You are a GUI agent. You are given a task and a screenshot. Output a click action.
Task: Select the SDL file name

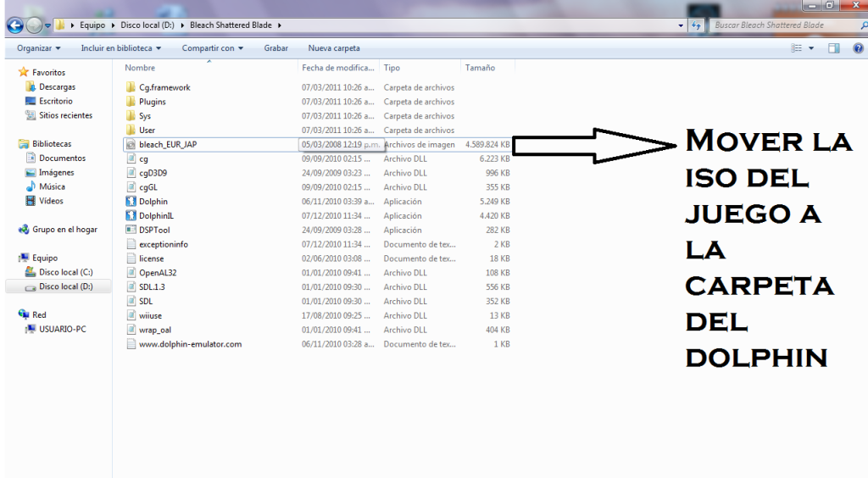(x=146, y=302)
